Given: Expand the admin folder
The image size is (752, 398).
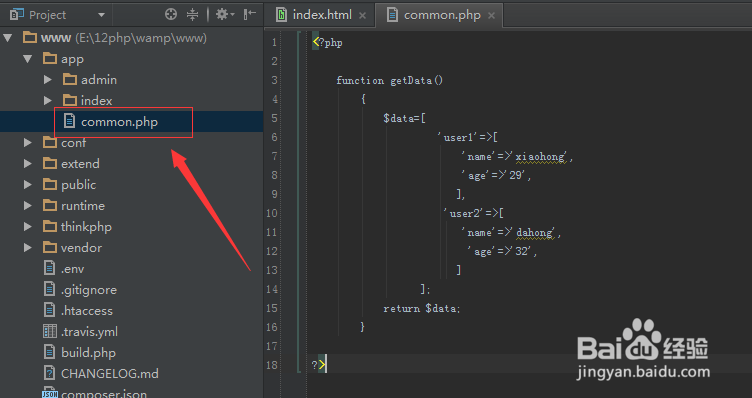Looking at the screenshot, I should pyautogui.click(x=47, y=80).
